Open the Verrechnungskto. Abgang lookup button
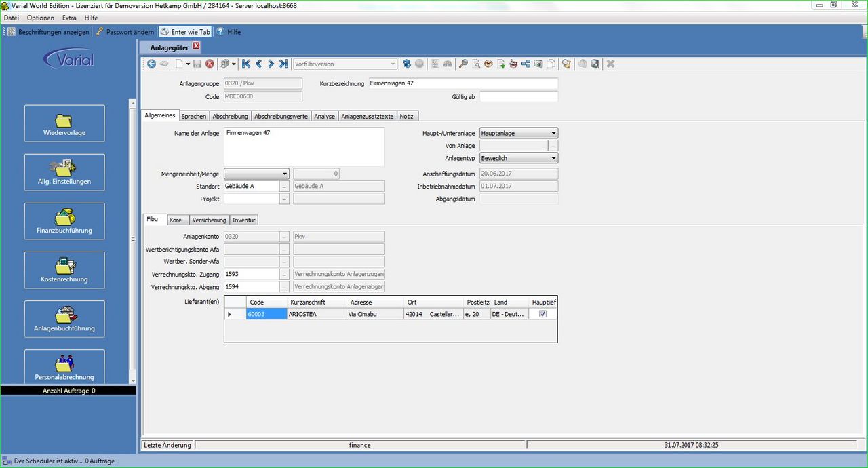This screenshot has height=468, width=868. coord(285,287)
